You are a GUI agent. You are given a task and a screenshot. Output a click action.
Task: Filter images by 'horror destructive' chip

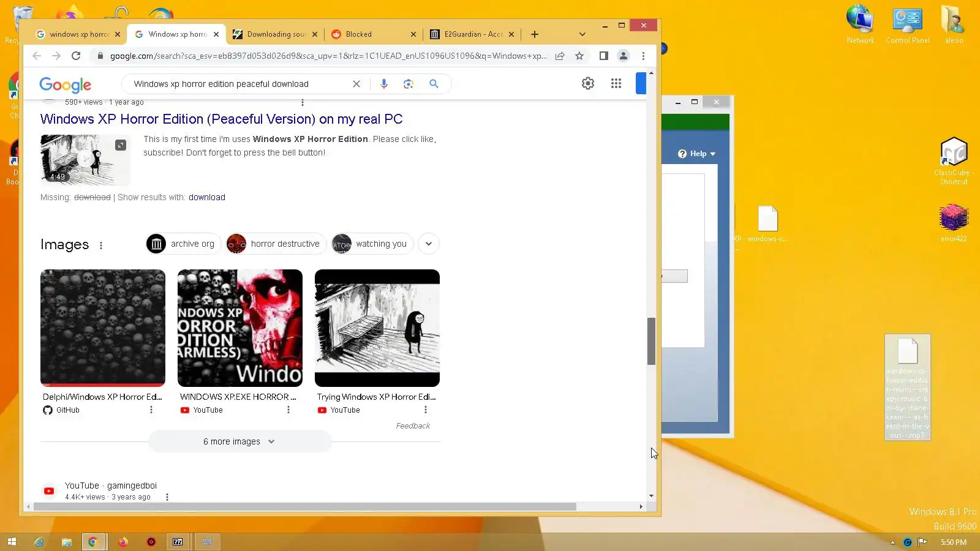point(275,244)
